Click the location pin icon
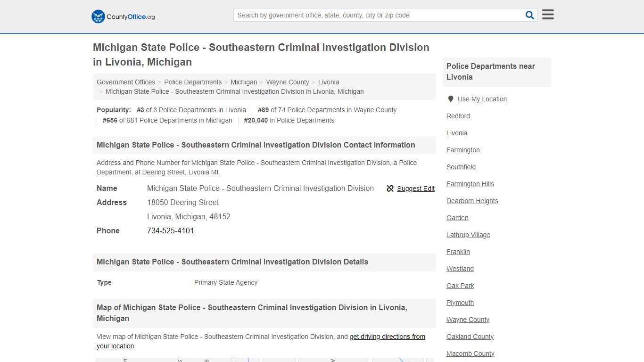This screenshot has height=362, width=644. tap(451, 99)
